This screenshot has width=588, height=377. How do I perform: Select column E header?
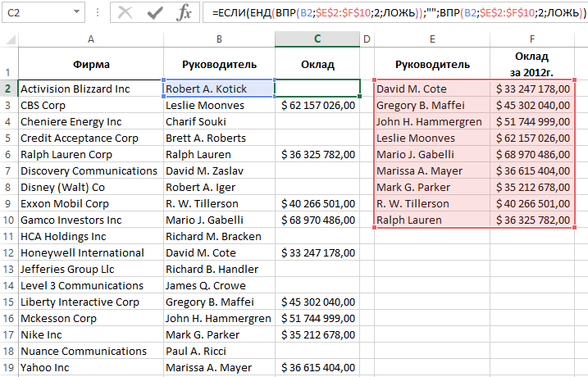pos(431,39)
